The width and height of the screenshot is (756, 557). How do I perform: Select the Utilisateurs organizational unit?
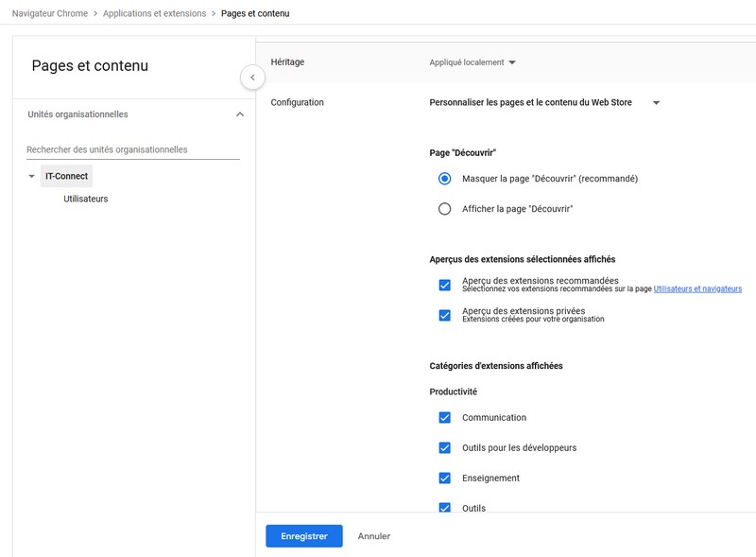click(86, 199)
